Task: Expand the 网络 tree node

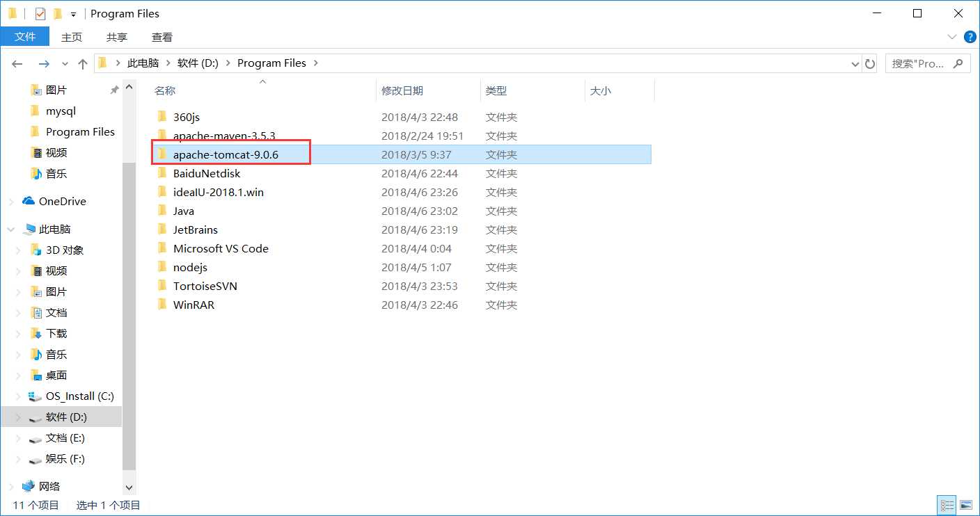Action: tap(11, 487)
